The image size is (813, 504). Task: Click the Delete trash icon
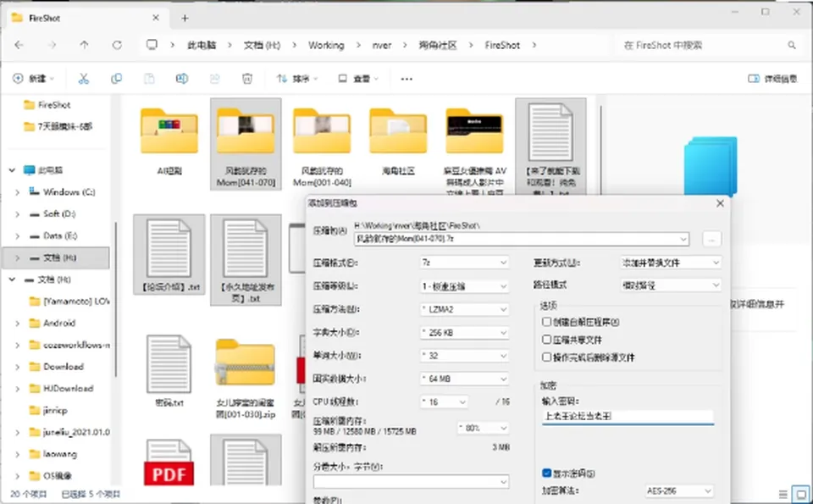point(247,79)
